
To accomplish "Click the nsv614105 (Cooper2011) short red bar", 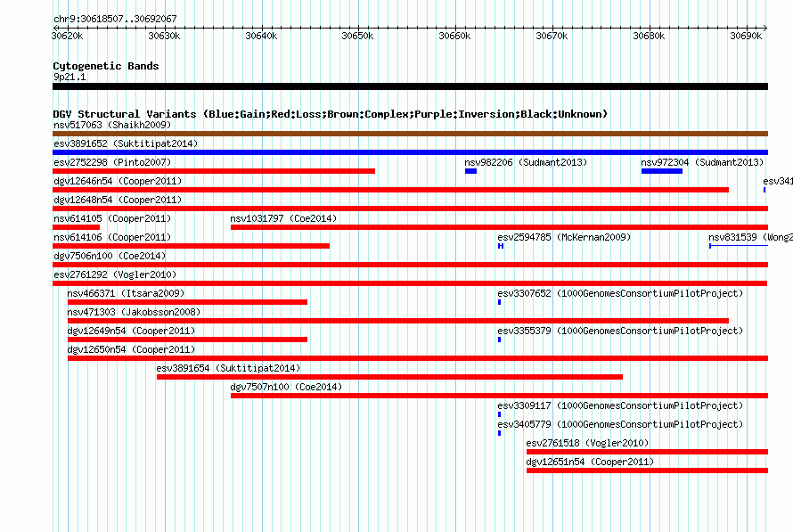I will [77, 227].
